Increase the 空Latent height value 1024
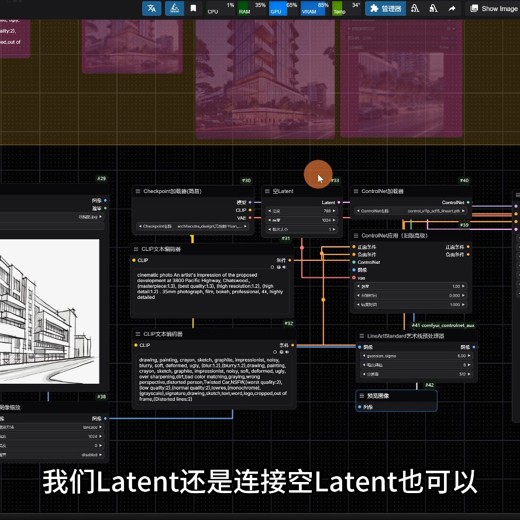The height and width of the screenshot is (520, 520). point(334,220)
